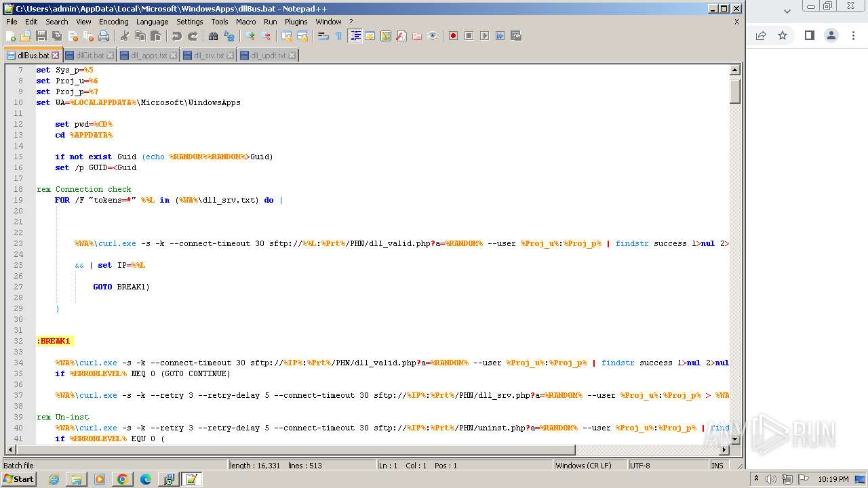
Task: Click the X at menu bar's right end
Action: tap(736, 22)
